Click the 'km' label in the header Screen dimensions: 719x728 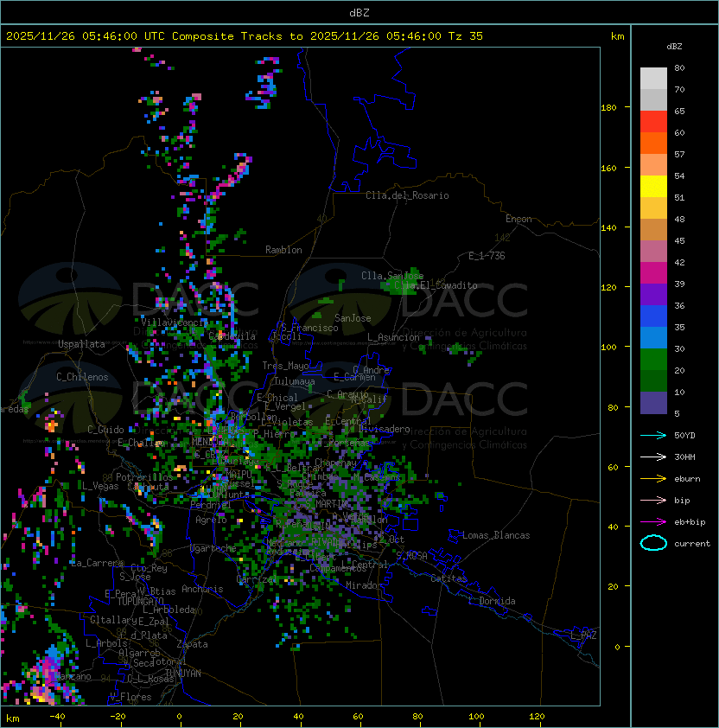point(617,36)
